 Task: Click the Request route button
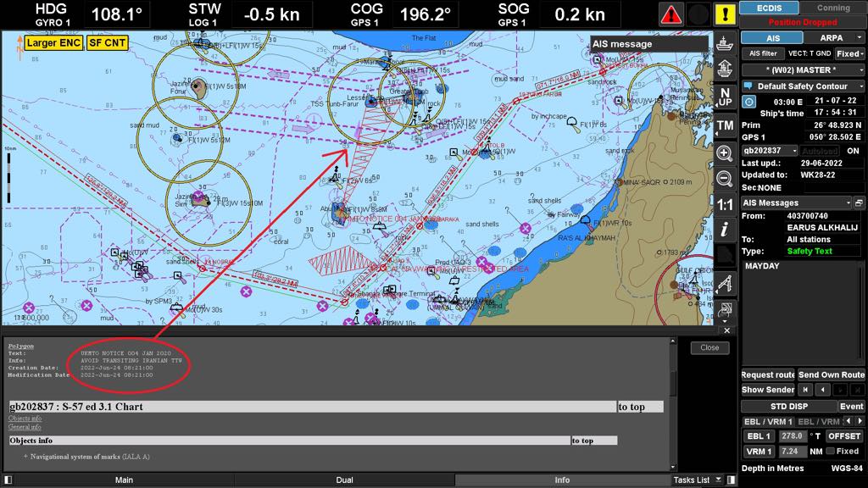(x=768, y=375)
